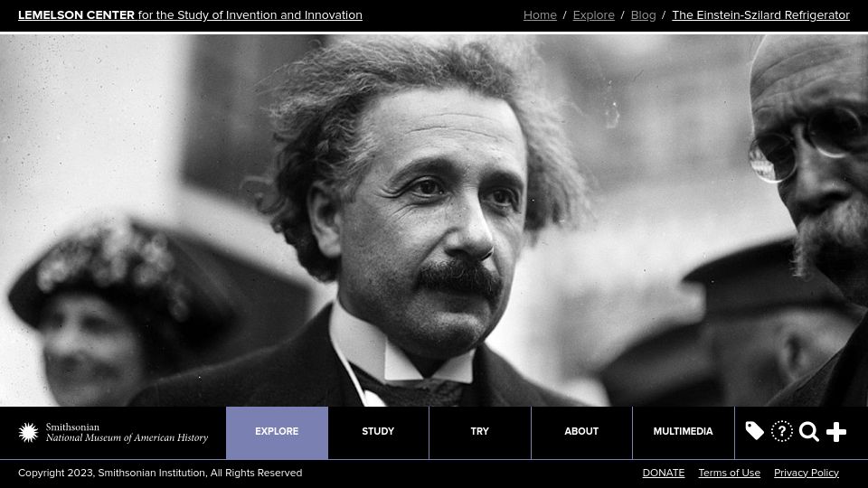Go to the Home breadcrumb link
Screen dimensions: 868x488
click(540, 15)
